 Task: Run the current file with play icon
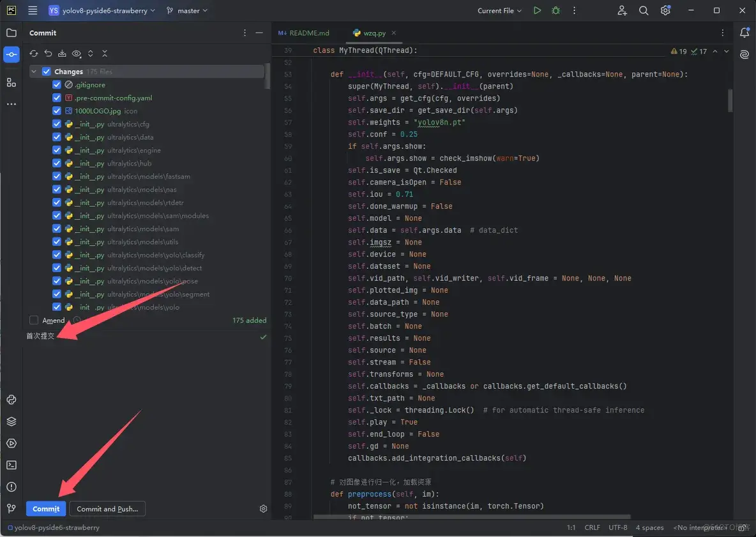(x=537, y=11)
